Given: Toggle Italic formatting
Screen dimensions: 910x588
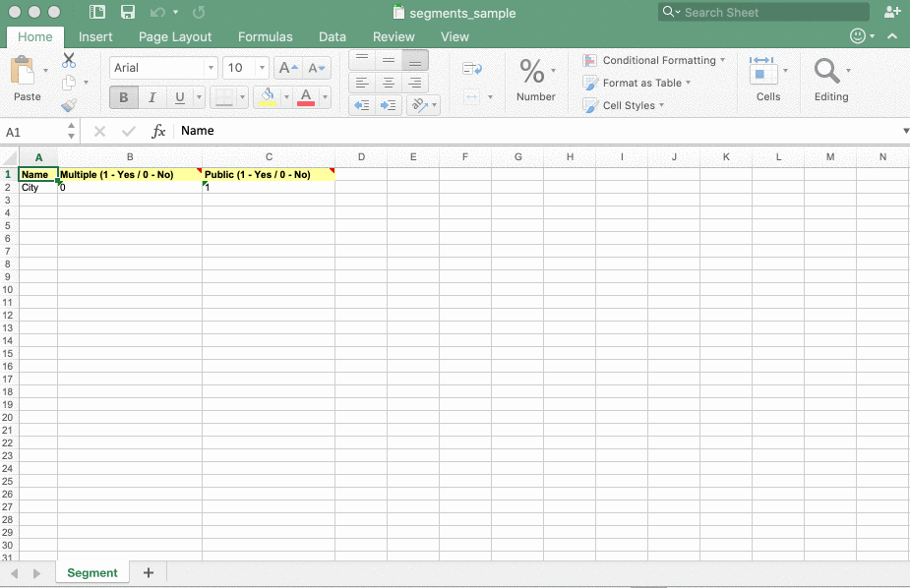Looking at the screenshot, I should click(152, 97).
